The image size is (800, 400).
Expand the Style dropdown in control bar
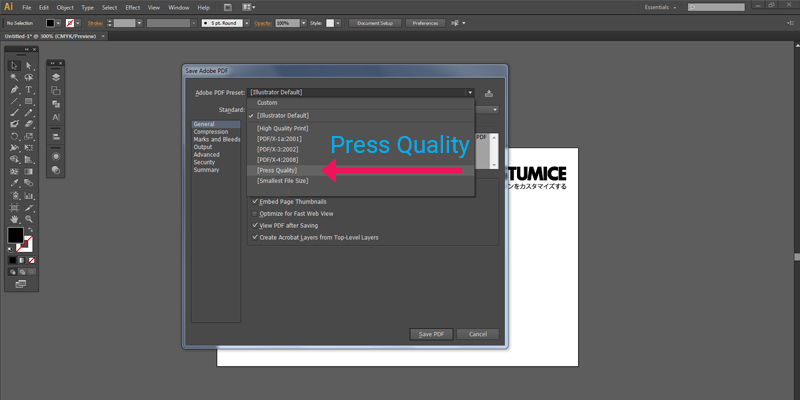coord(338,23)
